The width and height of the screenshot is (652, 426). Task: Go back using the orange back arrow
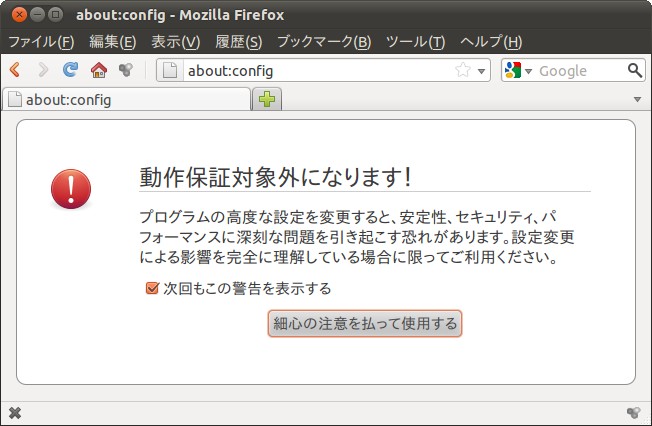pos(15,69)
